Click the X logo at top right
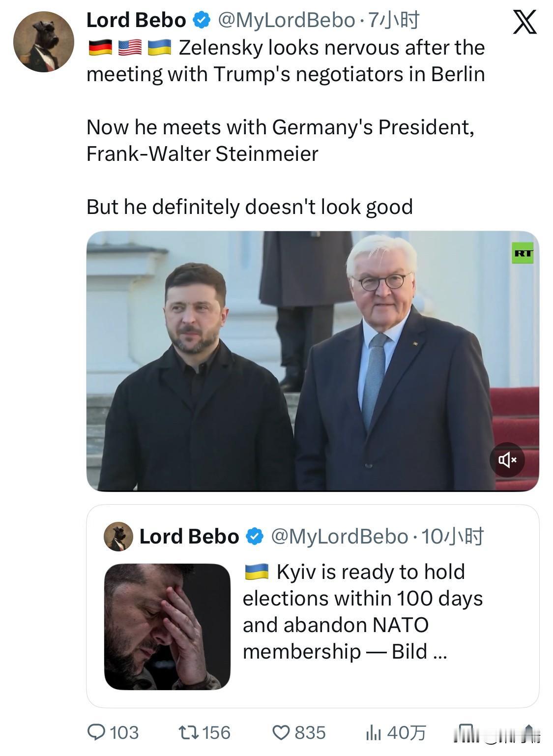Viewport: 553px width, 756px height. click(524, 23)
